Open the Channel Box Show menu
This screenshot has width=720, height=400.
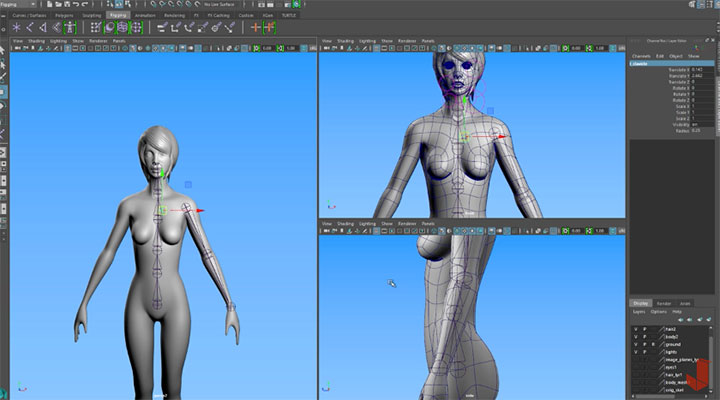[x=693, y=56]
